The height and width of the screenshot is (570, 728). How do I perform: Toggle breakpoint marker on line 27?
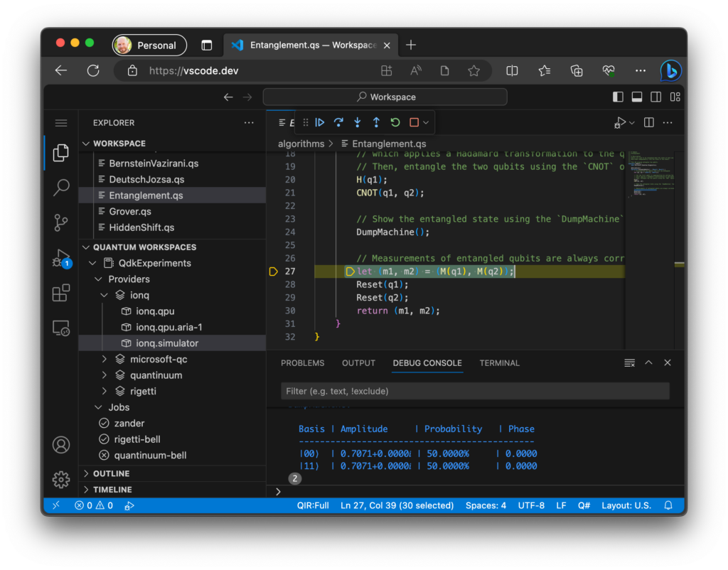pos(273,271)
